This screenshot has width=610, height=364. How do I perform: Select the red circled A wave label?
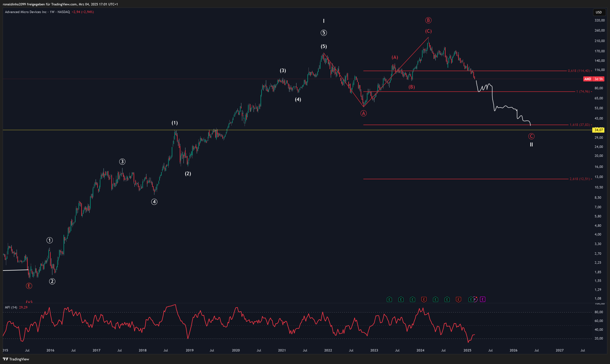coord(363,113)
